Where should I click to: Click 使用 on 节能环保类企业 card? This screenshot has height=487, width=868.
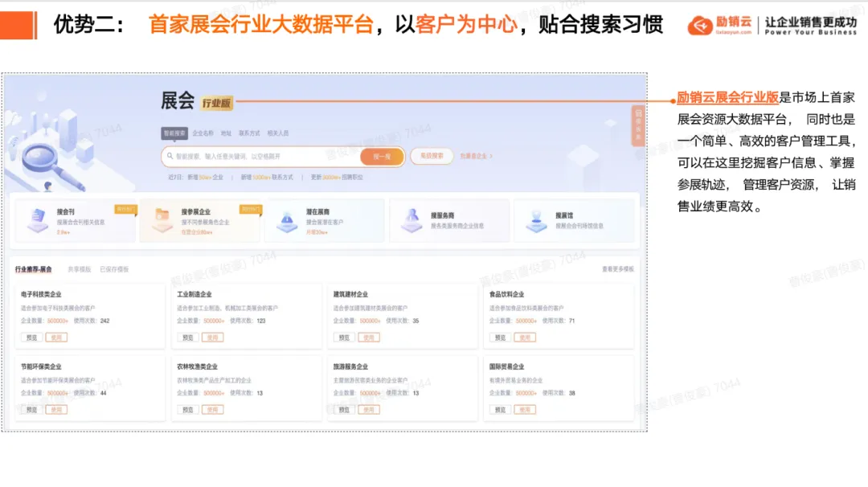click(56, 410)
